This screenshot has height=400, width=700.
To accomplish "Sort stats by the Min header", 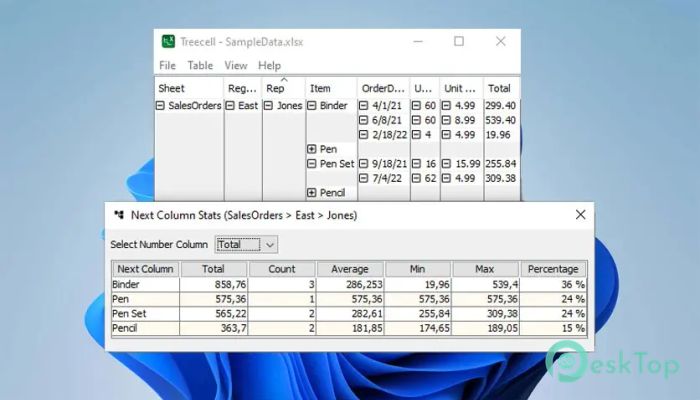I will (418, 269).
